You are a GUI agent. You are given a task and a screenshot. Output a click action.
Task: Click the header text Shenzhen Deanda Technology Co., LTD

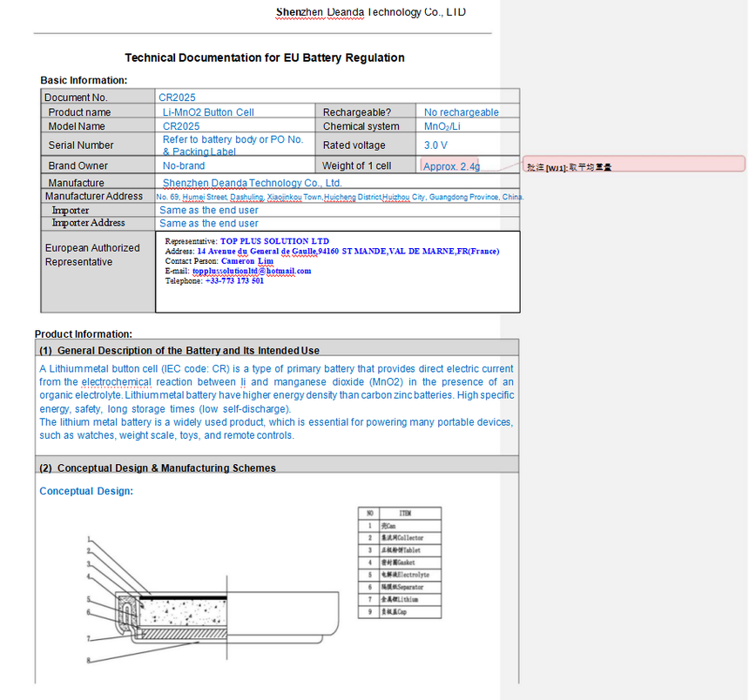point(371,12)
